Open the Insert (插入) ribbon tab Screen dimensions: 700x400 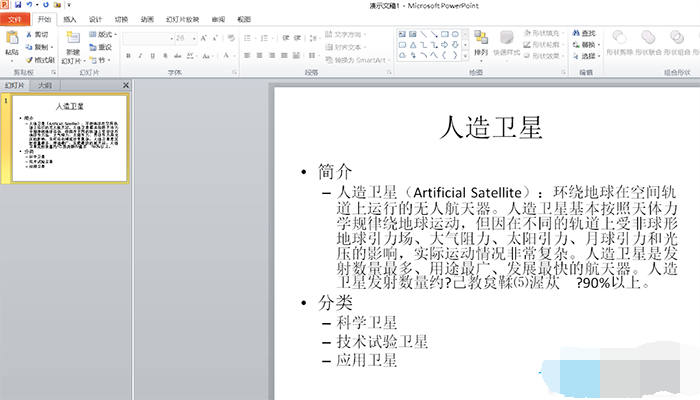[69, 19]
